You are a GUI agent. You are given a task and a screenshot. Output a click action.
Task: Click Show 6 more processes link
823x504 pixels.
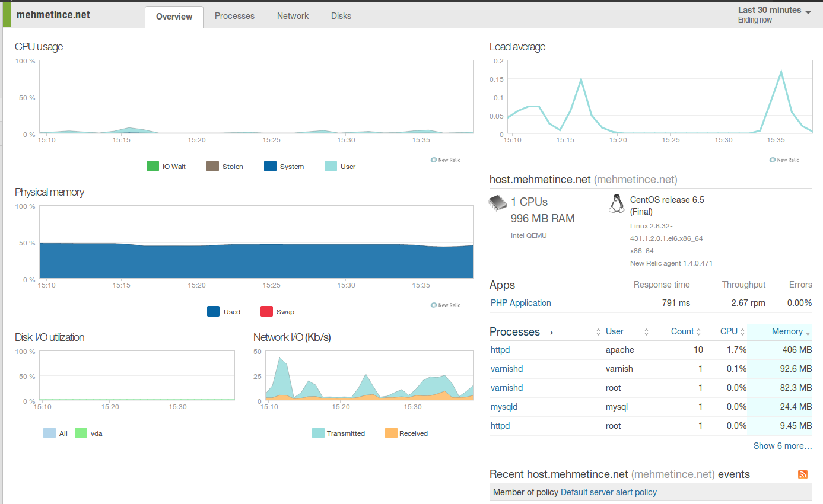[x=783, y=446]
